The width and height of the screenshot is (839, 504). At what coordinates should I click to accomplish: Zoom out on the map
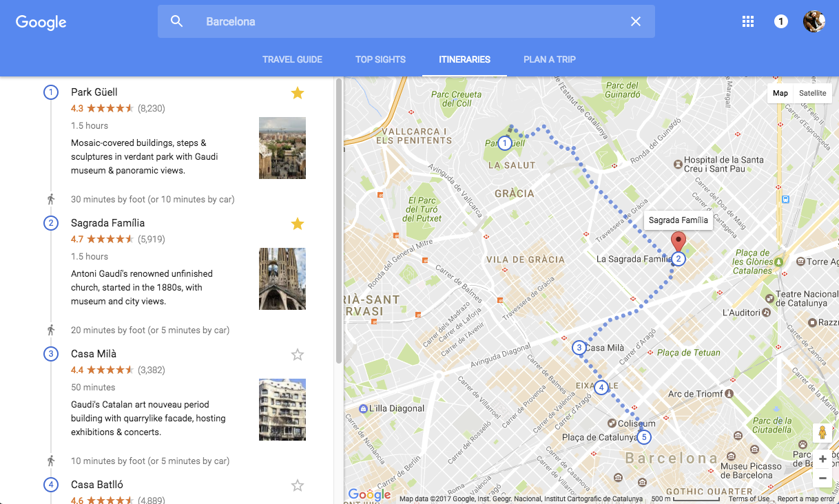point(822,478)
